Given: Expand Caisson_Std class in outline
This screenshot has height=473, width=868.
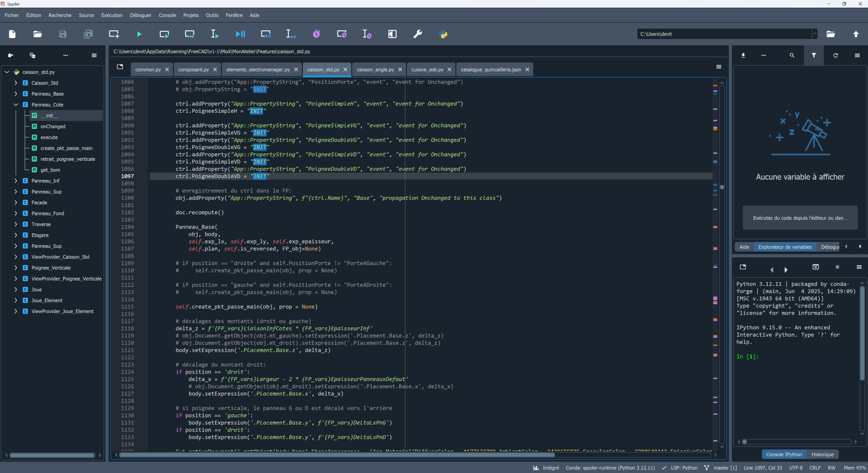Looking at the screenshot, I should [x=16, y=83].
